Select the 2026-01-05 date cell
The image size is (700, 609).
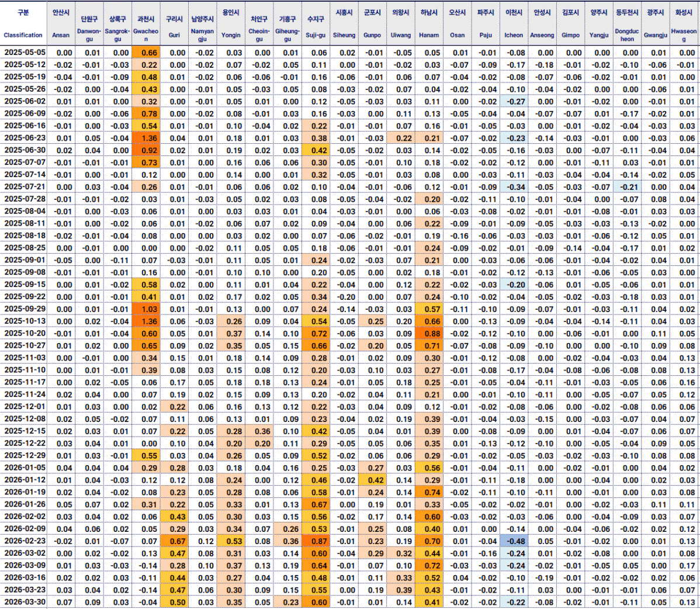click(x=23, y=468)
